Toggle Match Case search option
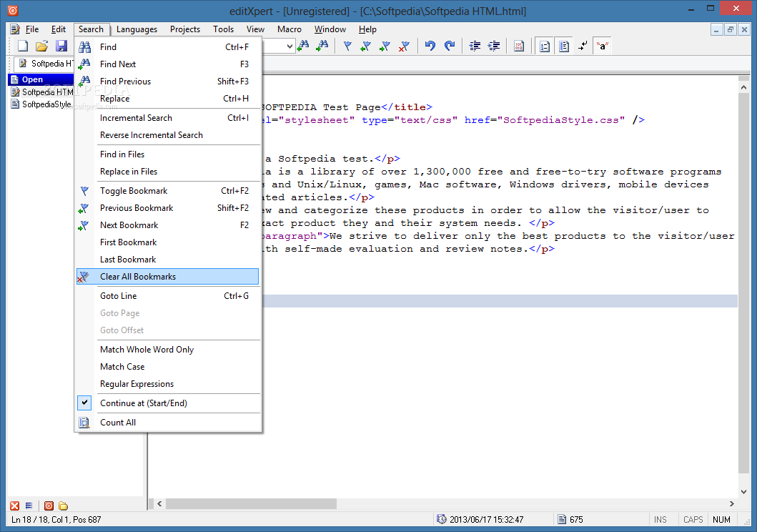 tap(169, 366)
